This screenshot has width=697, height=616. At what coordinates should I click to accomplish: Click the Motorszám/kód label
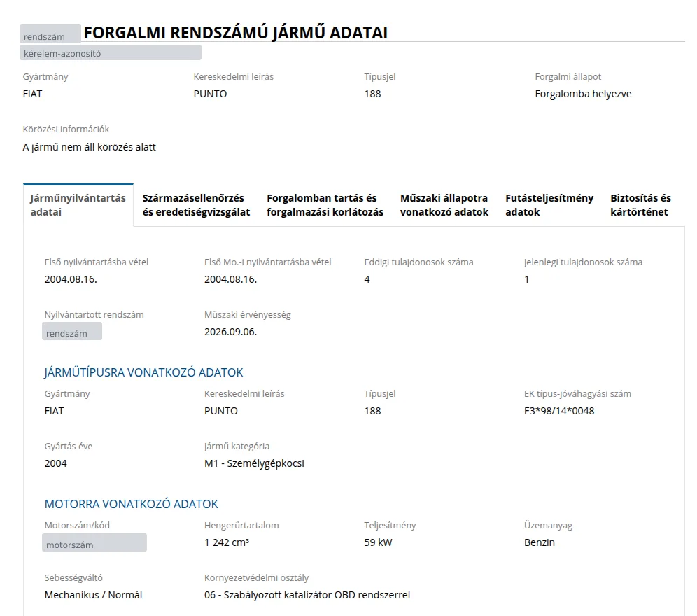77,525
